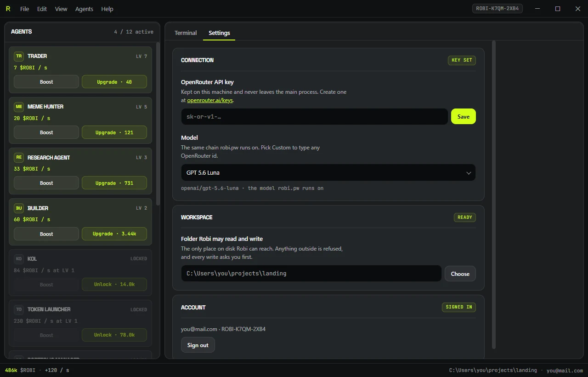
Task: Click the 60 $ROBI / s Builder rate
Action: [x=32, y=219]
